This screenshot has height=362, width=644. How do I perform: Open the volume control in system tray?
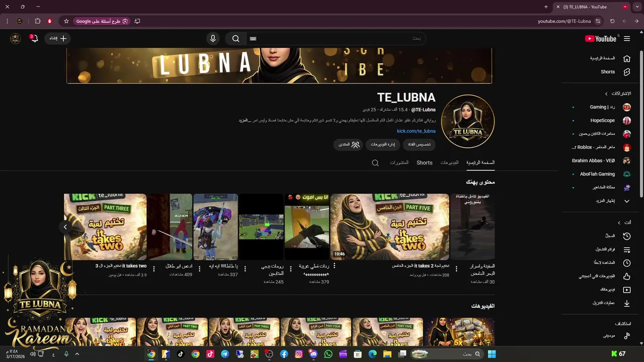point(33,354)
